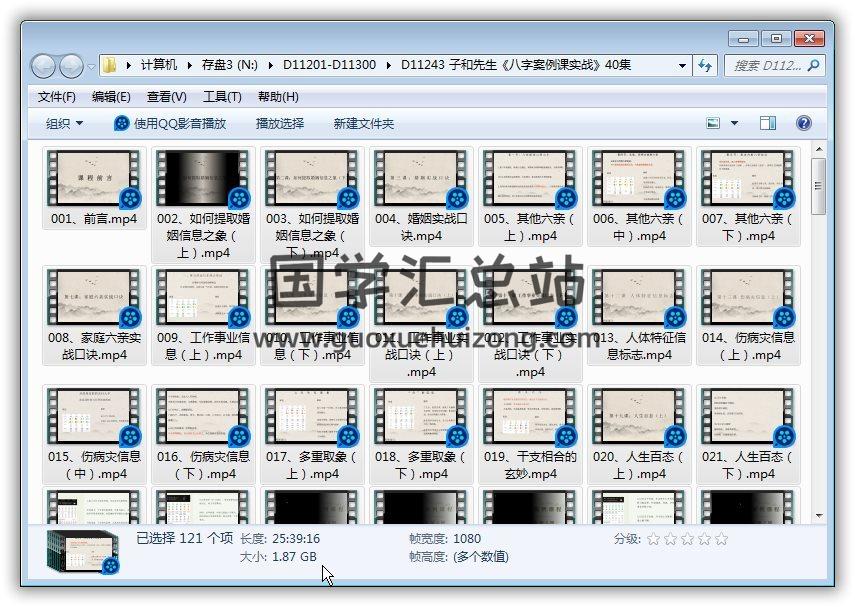
Task: Toggle the preview pane
Action: point(768,123)
